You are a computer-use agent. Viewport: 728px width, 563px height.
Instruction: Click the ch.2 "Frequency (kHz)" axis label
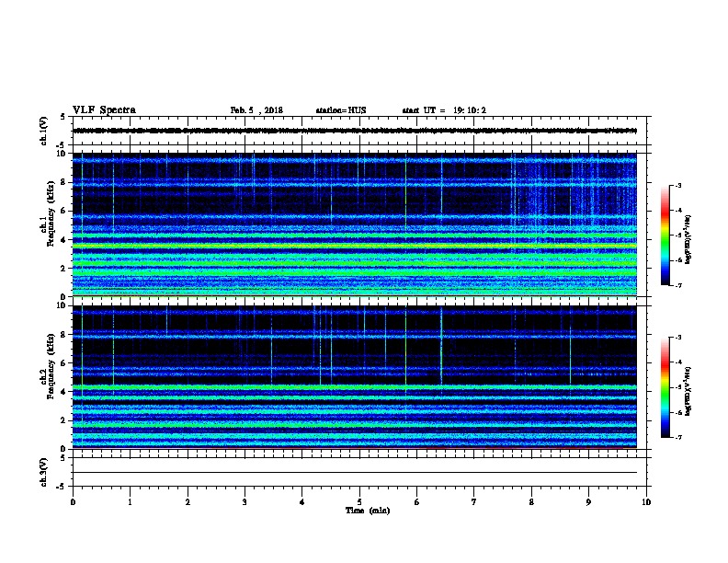coord(51,366)
